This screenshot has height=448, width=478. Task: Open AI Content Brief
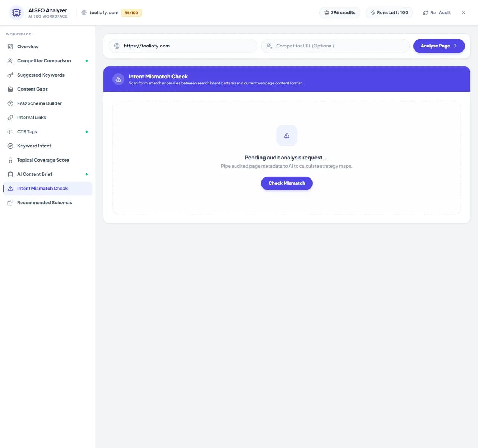(47, 174)
